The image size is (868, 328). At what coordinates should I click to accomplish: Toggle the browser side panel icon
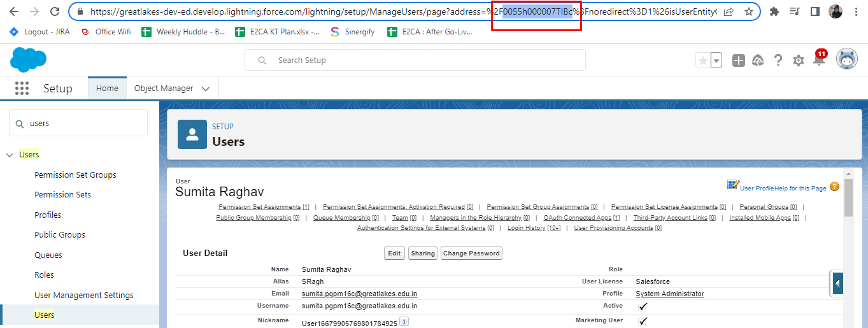[815, 11]
